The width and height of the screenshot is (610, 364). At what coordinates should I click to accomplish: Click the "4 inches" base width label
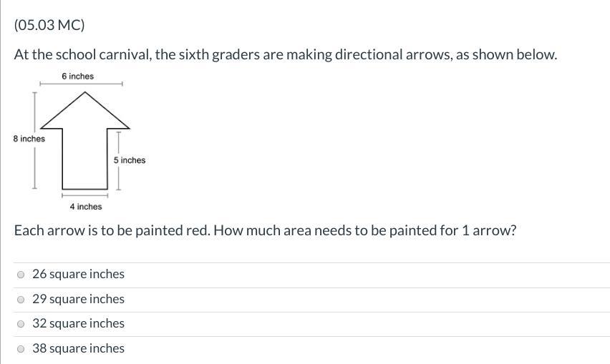pyautogui.click(x=86, y=207)
